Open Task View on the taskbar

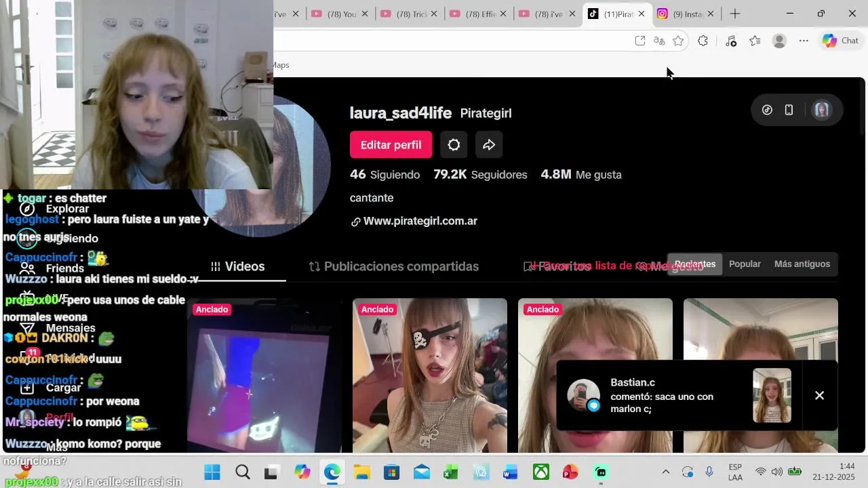271,472
